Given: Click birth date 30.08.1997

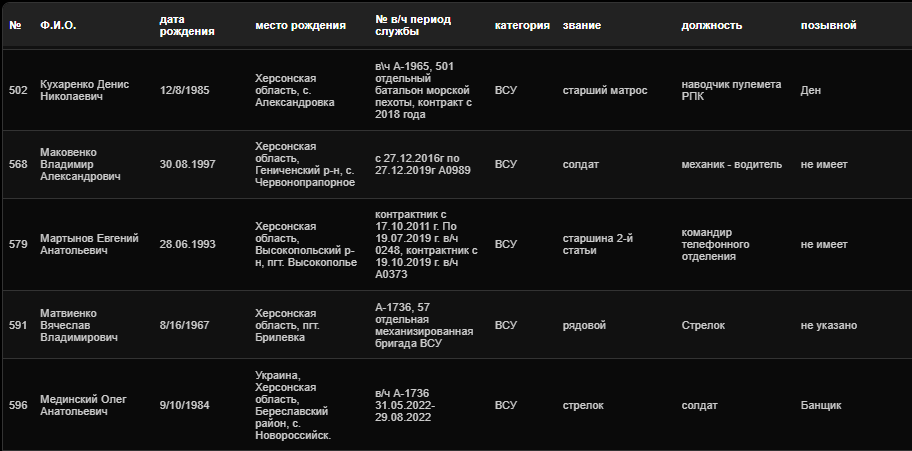Looking at the screenshot, I should (x=189, y=164).
